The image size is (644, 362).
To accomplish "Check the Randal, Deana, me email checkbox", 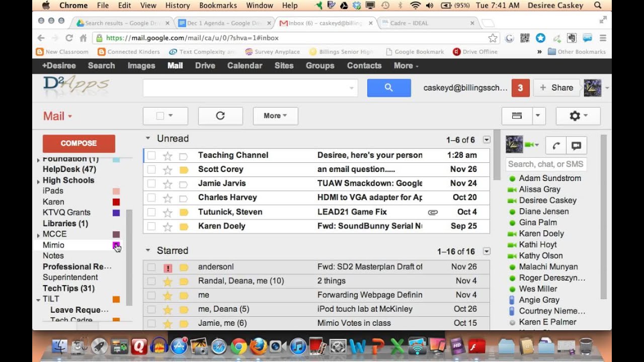I will [x=151, y=281].
